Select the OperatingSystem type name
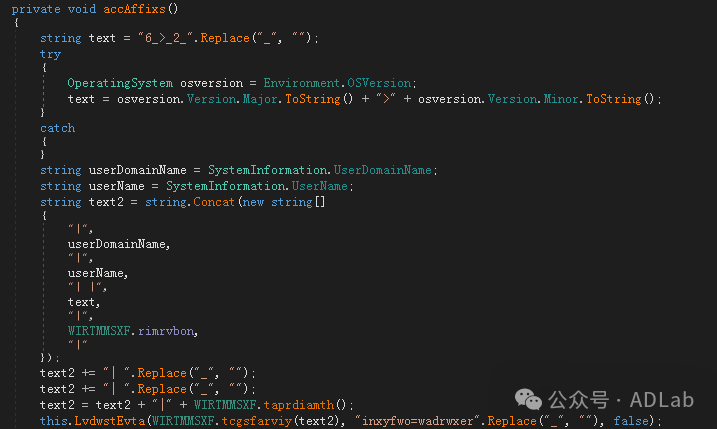 point(120,83)
